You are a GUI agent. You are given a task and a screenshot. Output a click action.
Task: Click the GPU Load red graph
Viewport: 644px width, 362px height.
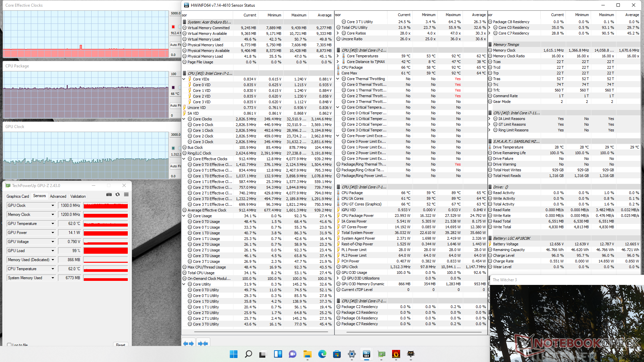(x=106, y=251)
